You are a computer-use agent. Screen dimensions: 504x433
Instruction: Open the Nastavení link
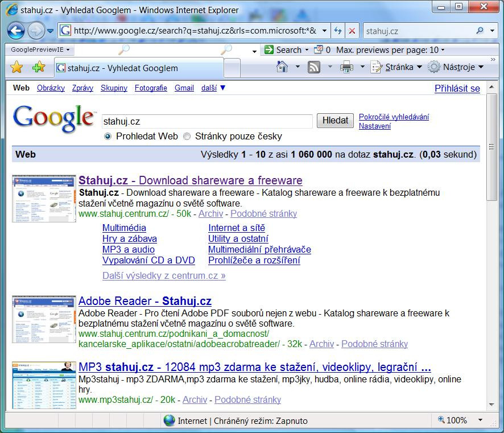375,126
